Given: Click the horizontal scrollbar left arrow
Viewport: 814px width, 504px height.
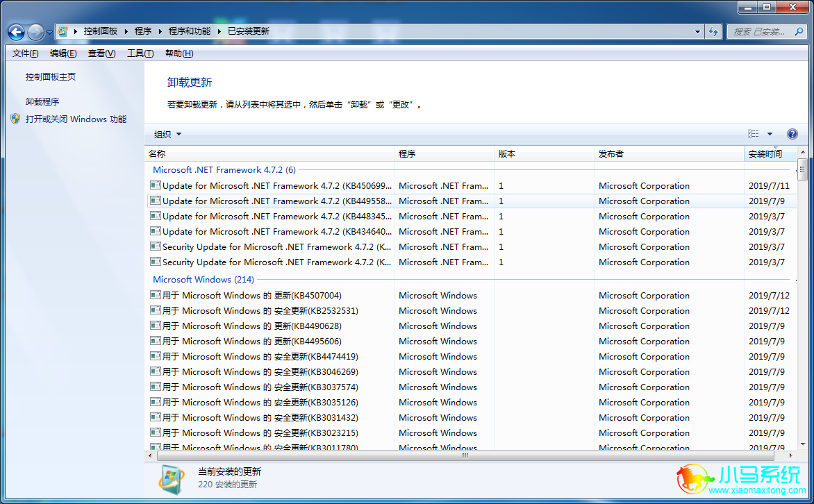Looking at the screenshot, I should [151, 455].
